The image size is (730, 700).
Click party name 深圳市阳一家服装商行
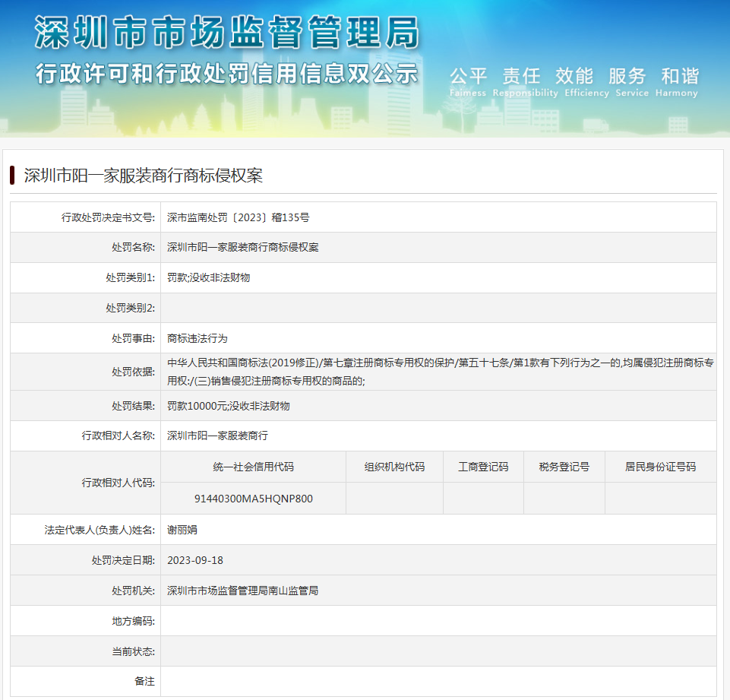(x=217, y=436)
